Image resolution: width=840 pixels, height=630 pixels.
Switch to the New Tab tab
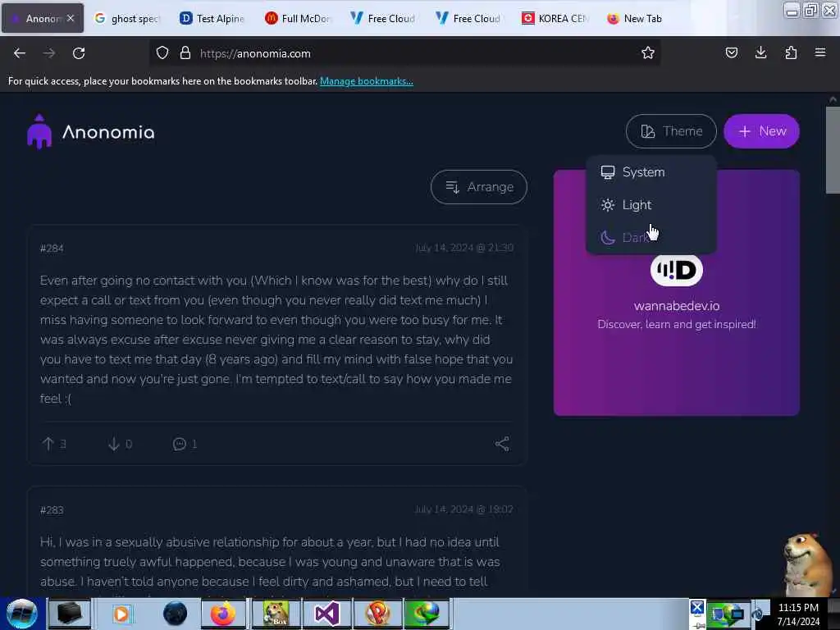pos(640,18)
